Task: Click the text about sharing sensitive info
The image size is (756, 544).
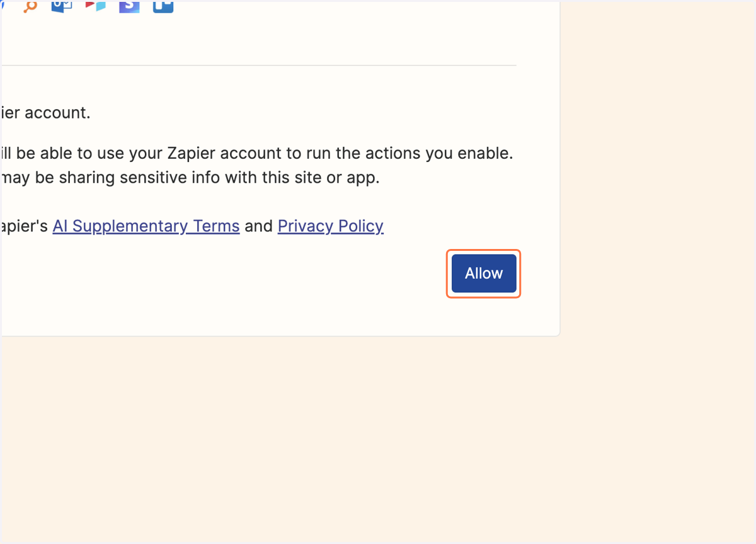Action: [x=190, y=178]
